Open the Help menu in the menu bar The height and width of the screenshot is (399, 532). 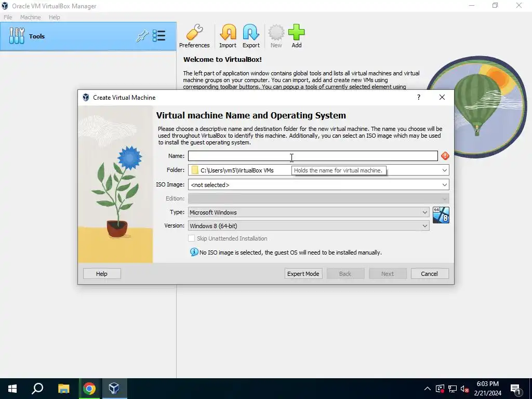54,17
